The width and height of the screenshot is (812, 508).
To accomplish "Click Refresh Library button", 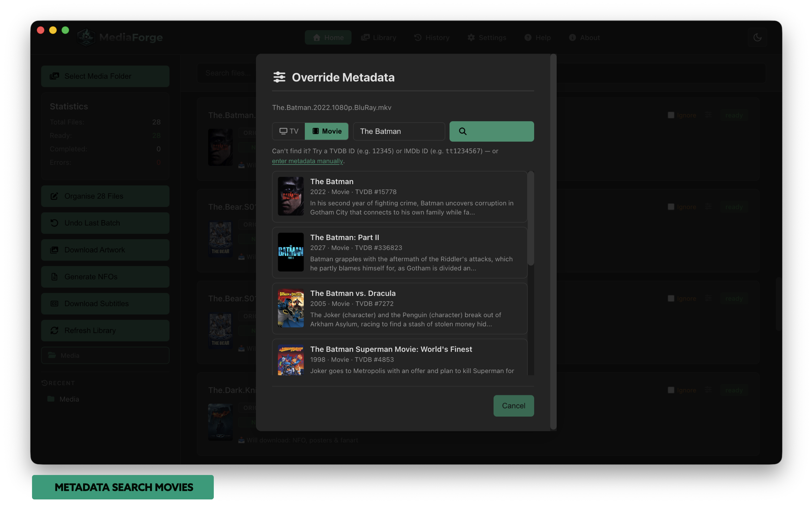I will click(105, 331).
